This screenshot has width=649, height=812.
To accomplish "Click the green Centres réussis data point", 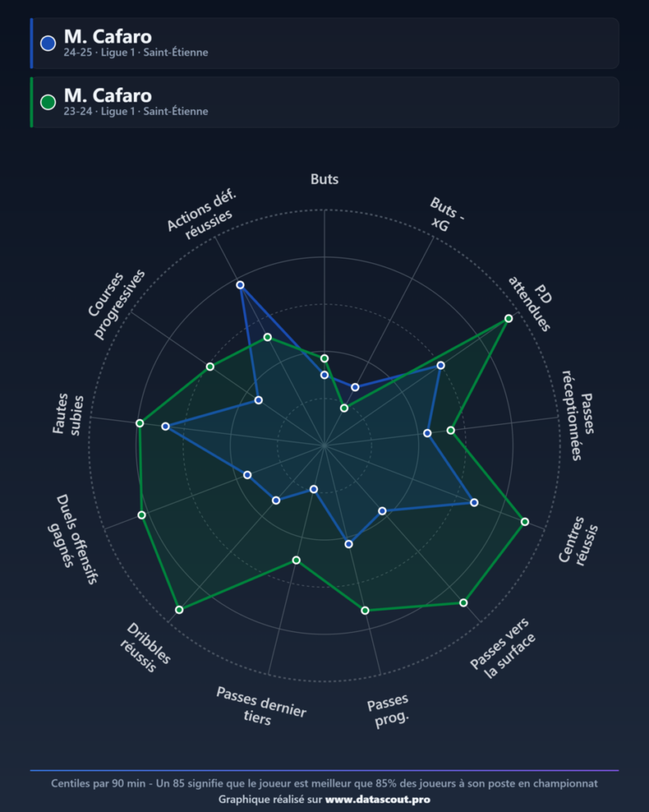I will coord(525,522).
